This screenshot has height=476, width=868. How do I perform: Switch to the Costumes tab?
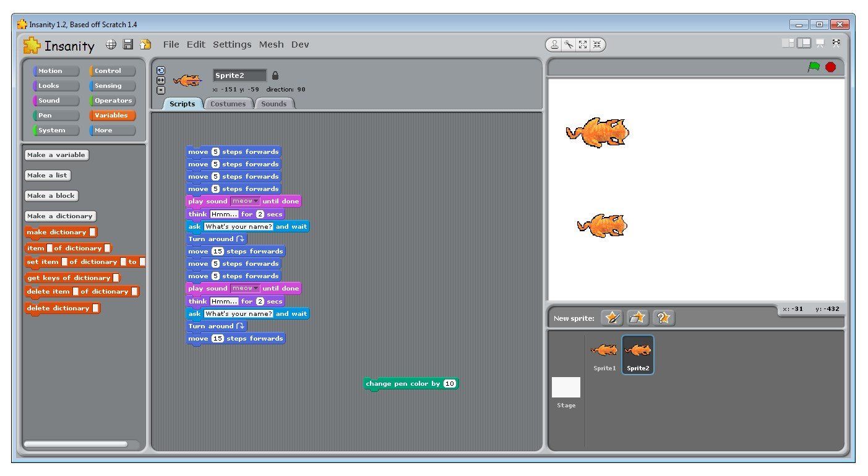[228, 104]
